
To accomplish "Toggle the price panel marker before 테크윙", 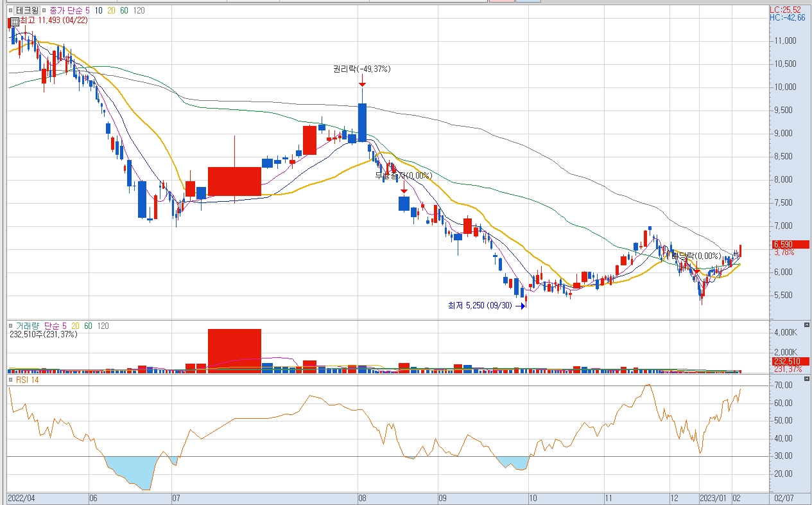I will [x=10, y=11].
